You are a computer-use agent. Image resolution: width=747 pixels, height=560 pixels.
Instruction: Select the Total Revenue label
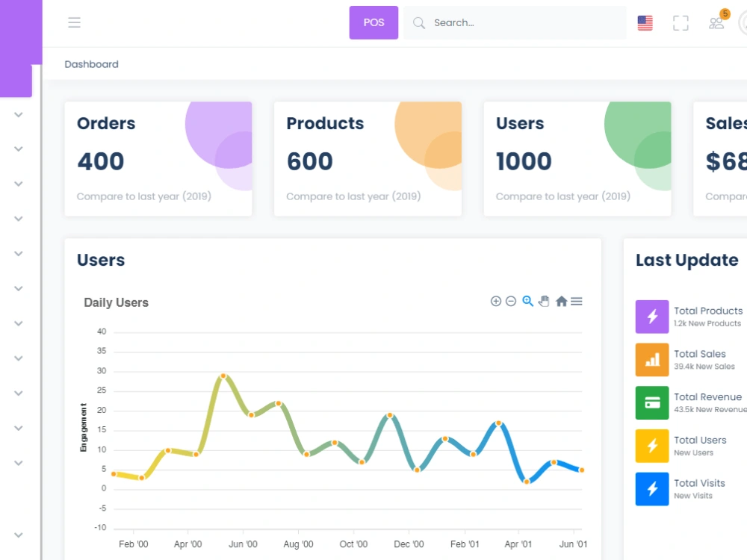[x=707, y=397]
